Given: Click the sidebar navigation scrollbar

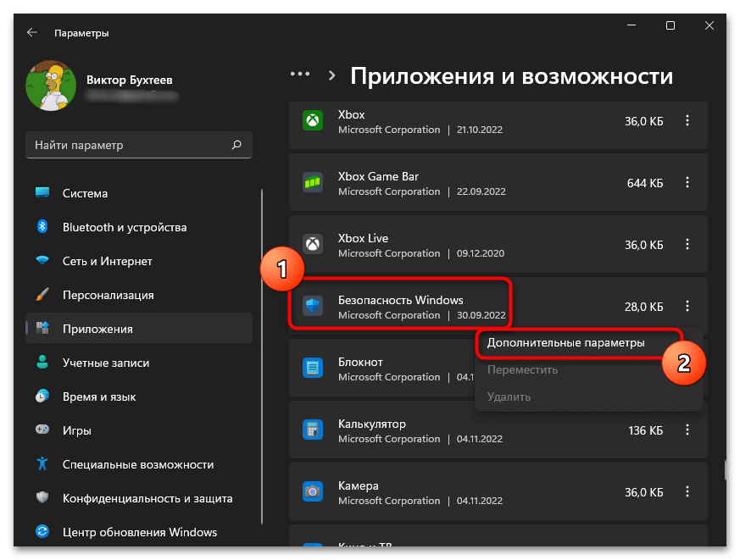Looking at the screenshot, I should (x=262, y=356).
